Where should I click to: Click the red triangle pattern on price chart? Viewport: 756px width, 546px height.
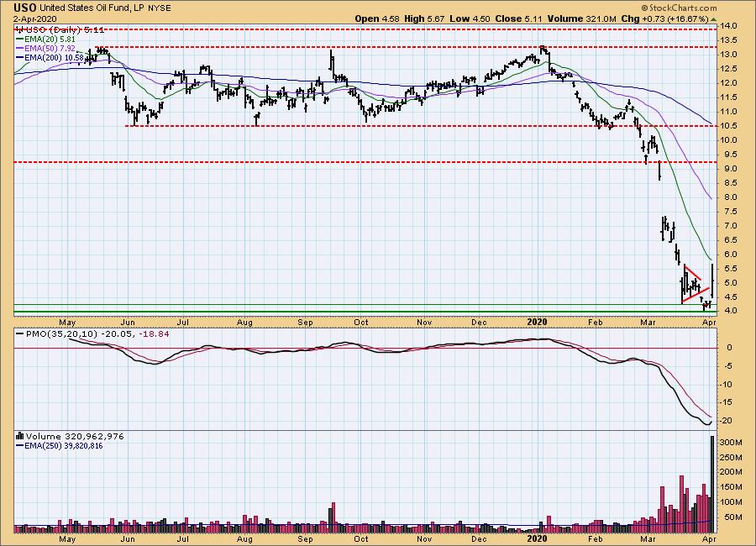click(x=696, y=284)
